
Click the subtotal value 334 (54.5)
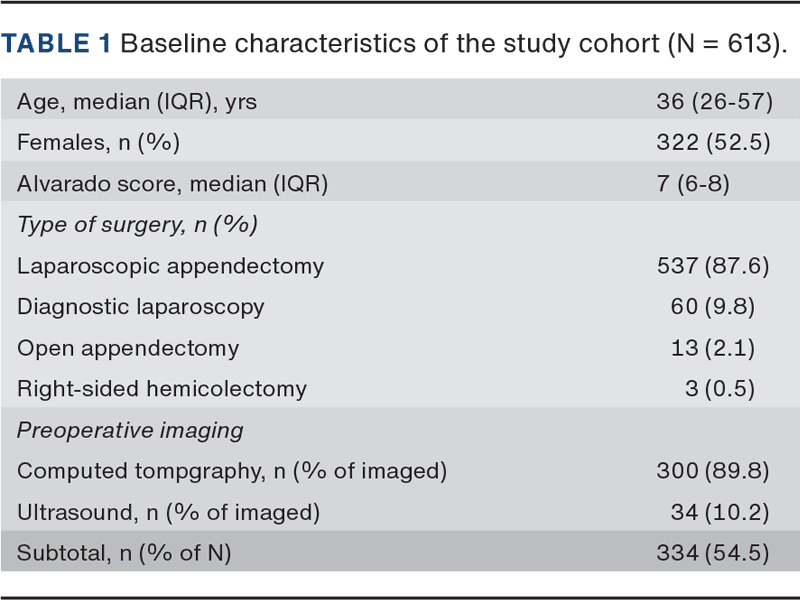click(x=713, y=553)
